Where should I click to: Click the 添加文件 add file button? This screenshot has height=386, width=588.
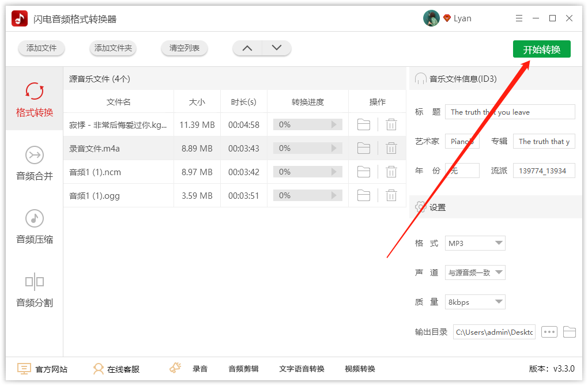pyautogui.click(x=42, y=48)
